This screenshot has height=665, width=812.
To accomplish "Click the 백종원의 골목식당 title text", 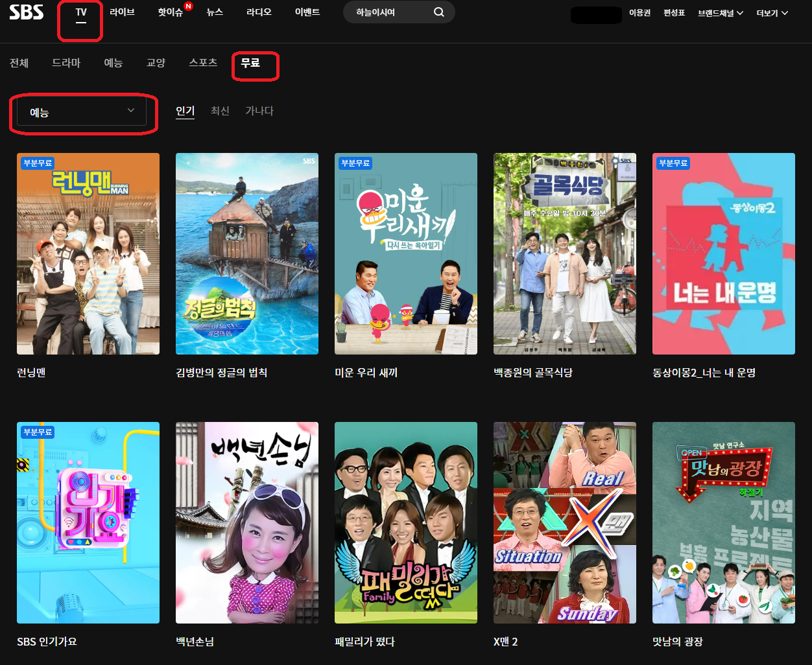I will point(533,373).
